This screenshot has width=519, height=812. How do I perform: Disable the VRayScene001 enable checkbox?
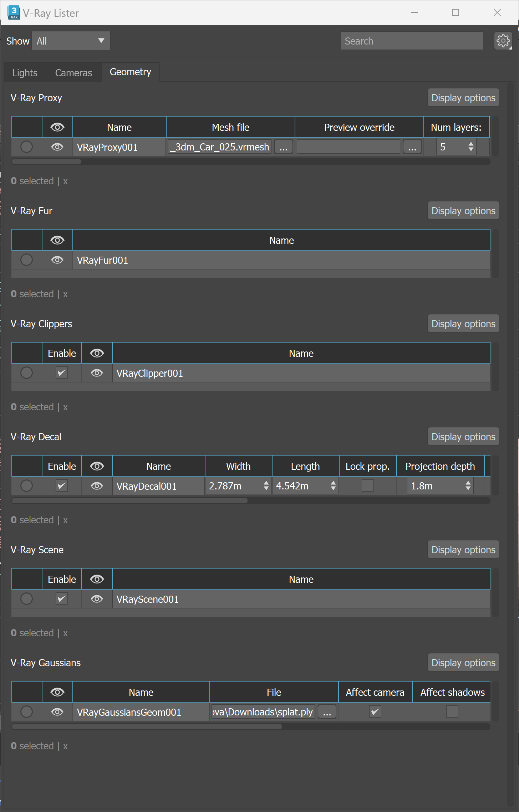62,599
